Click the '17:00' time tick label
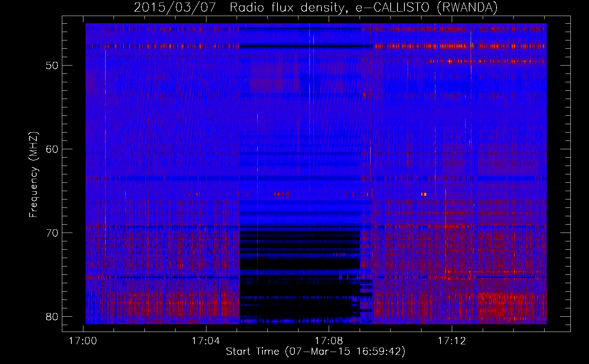 point(83,341)
